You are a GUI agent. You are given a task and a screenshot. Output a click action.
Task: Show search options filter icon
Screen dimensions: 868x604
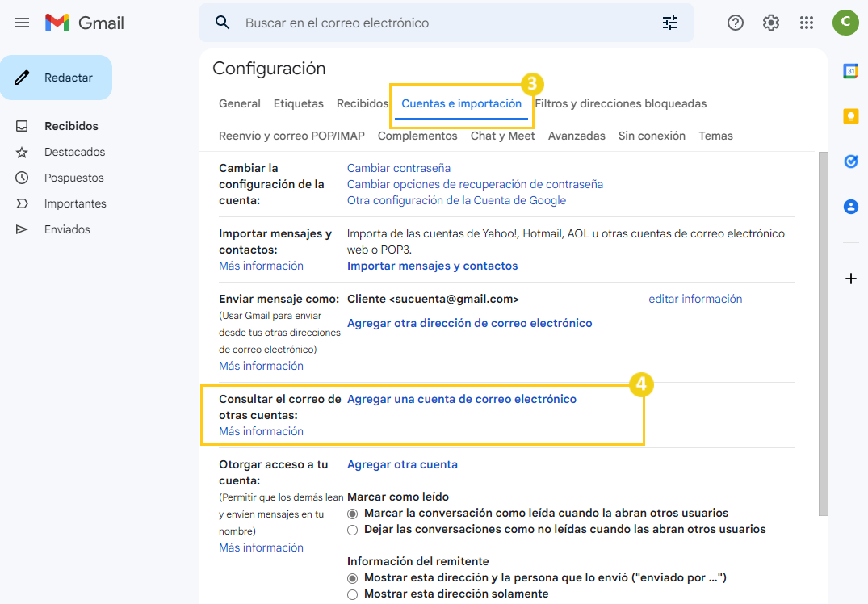tap(670, 23)
